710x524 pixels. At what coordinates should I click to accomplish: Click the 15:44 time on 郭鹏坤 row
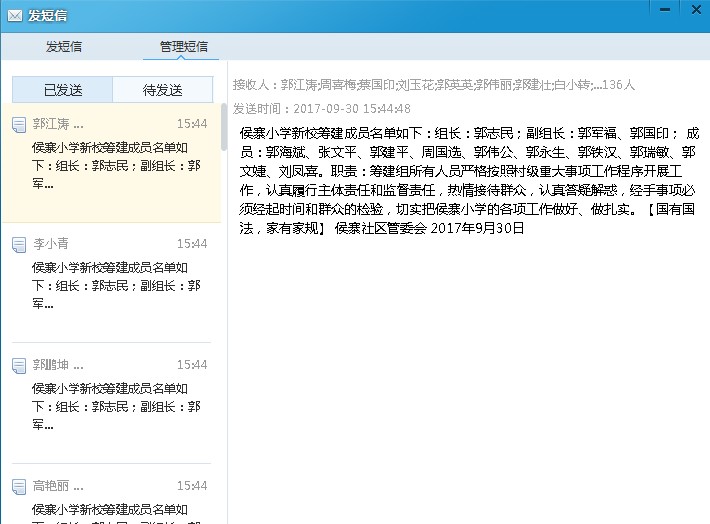click(x=192, y=365)
